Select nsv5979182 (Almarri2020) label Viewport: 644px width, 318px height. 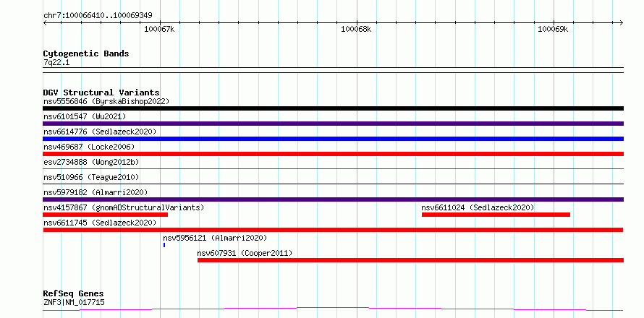(x=96, y=192)
